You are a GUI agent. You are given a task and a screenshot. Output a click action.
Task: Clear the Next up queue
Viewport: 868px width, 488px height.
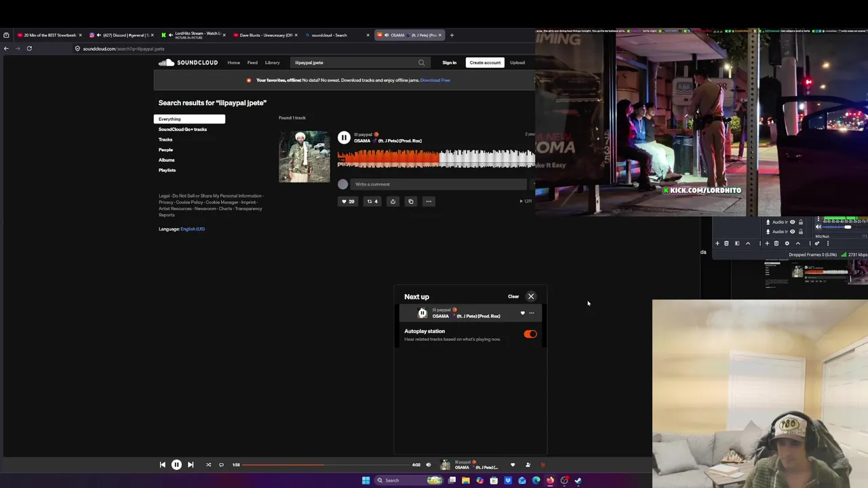pos(513,296)
